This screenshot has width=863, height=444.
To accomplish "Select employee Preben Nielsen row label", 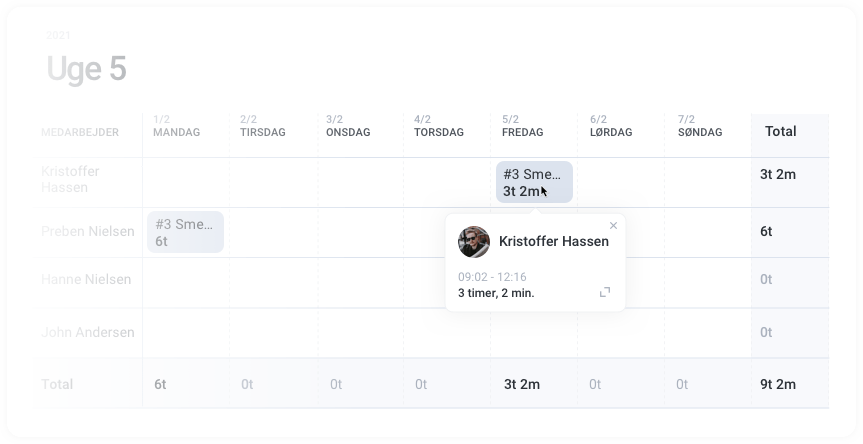I will (88, 232).
